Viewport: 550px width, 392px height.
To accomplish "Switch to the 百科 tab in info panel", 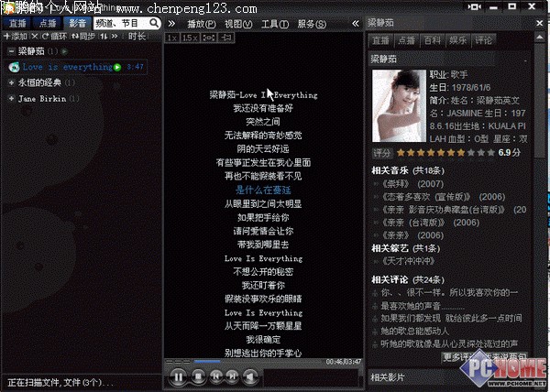I will pos(432,40).
